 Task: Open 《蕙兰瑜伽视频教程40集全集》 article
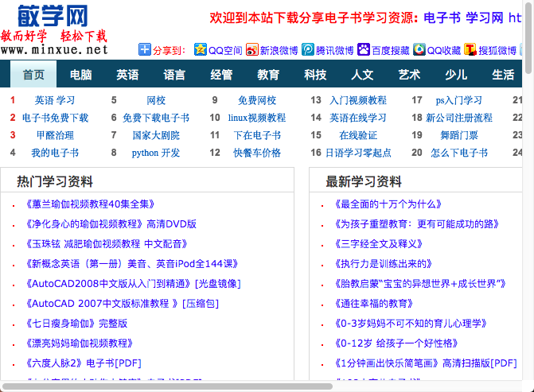(x=90, y=204)
